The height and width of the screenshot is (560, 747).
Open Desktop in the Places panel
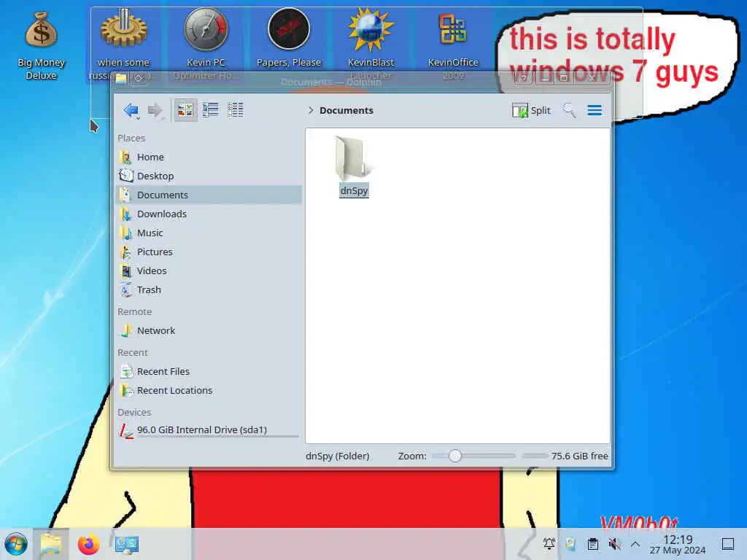[x=209, y=176]
